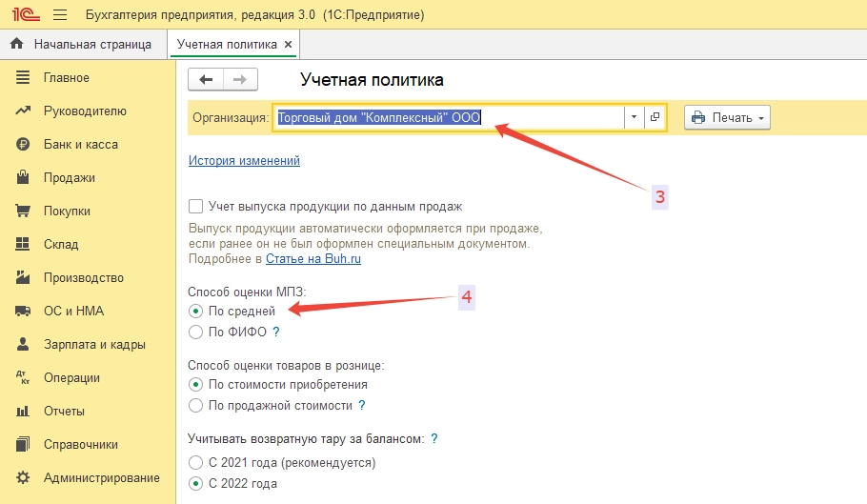Viewport: 867px width, 504px height.
Task: Open Банк и касса section
Action: click(x=81, y=144)
